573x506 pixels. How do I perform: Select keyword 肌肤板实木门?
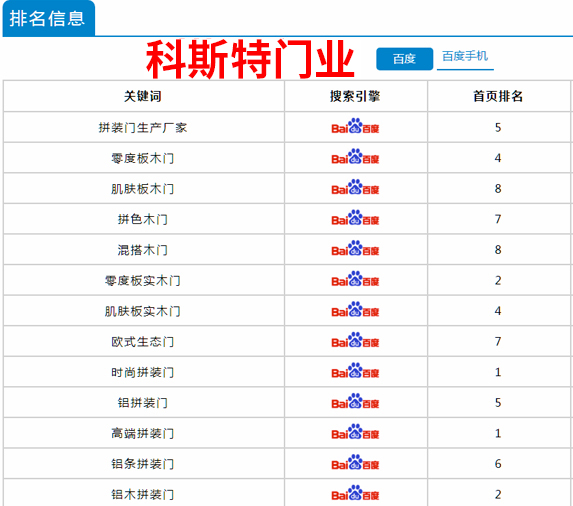143,311
